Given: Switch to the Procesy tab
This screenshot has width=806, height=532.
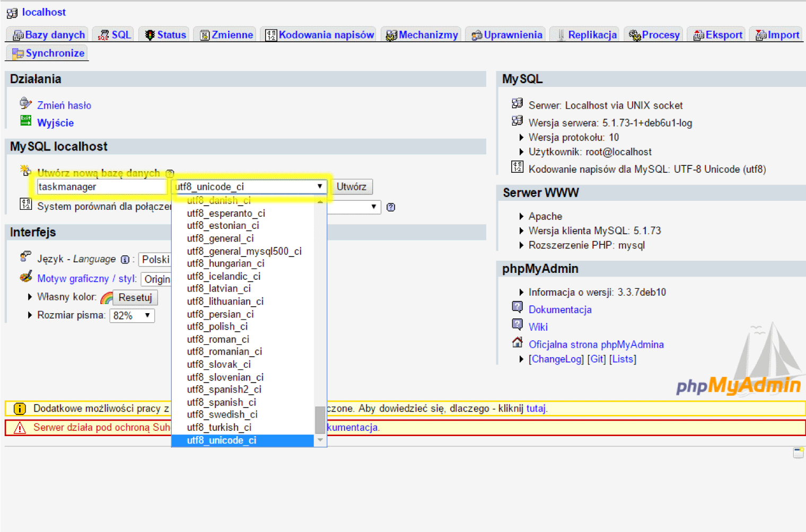Looking at the screenshot, I should [x=654, y=35].
